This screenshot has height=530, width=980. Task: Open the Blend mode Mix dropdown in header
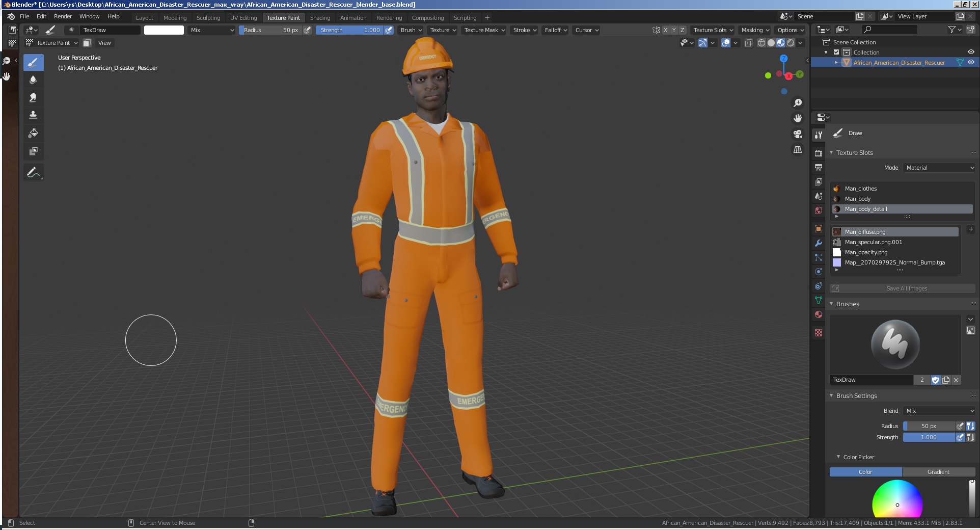click(x=212, y=30)
